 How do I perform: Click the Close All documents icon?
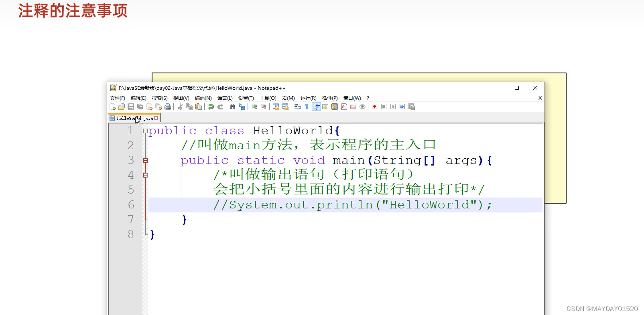[x=158, y=107]
